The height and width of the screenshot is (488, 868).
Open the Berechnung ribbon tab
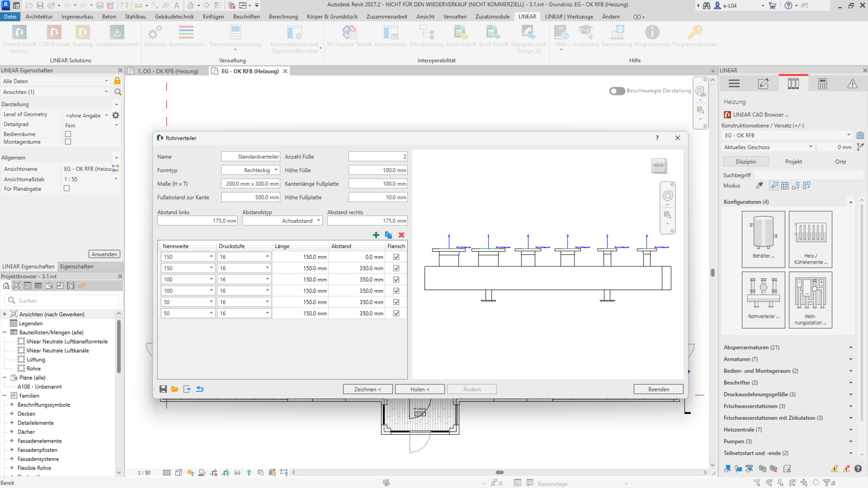click(x=283, y=17)
